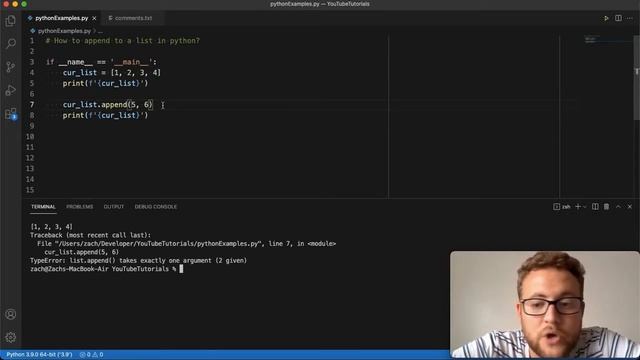Open the Extensions view

pyautogui.click(x=11, y=113)
